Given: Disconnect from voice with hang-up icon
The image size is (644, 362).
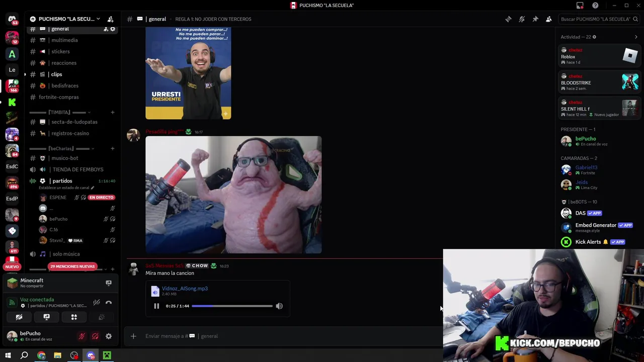Looking at the screenshot, I should pos(109,303).
